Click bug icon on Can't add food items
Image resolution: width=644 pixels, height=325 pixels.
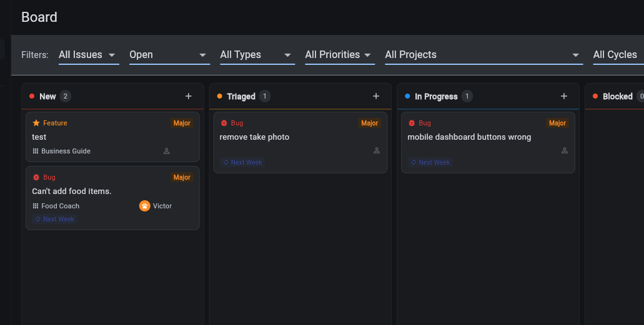[36, 177]
